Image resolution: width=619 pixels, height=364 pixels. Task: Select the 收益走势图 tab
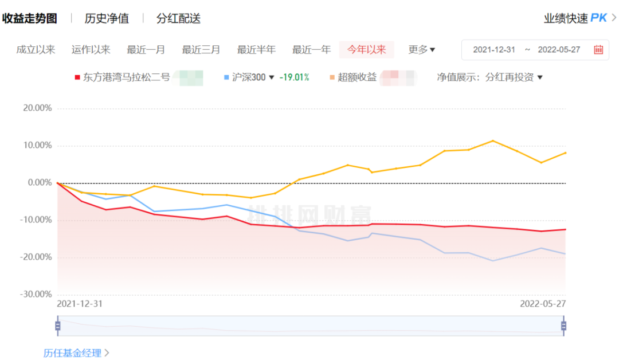click(30, 18)
